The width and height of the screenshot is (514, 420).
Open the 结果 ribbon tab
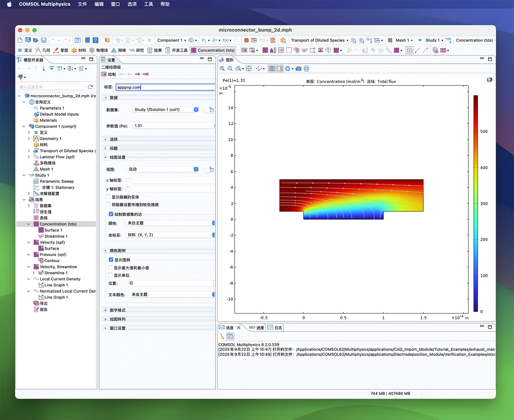(x=155, y=50)
